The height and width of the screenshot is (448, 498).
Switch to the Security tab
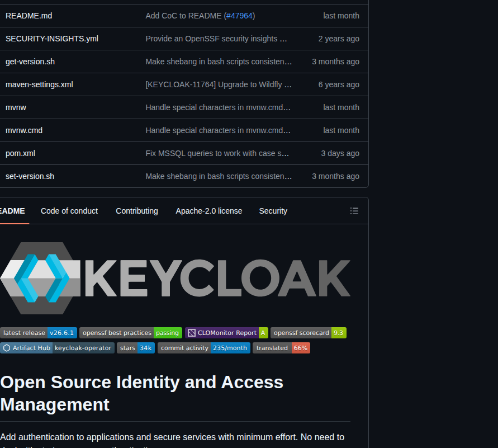tap(273, 211)
